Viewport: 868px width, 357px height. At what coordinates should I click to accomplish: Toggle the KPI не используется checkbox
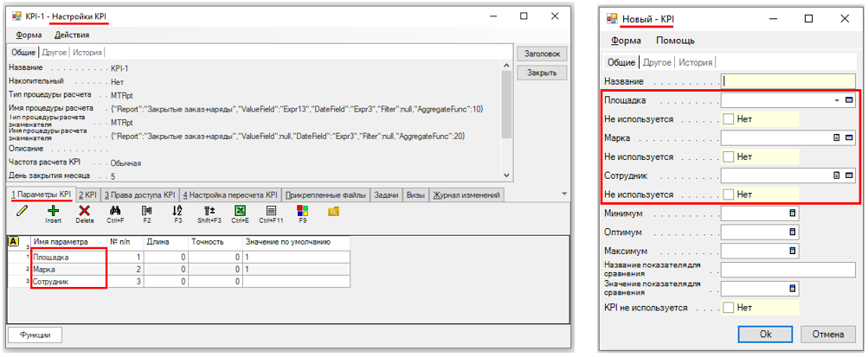(729, 307)
